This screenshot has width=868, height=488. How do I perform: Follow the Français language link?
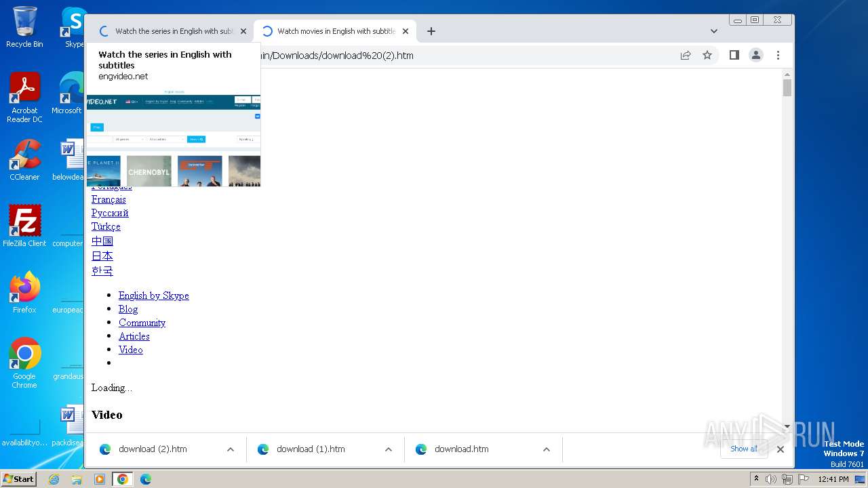(x=108, y=199)
